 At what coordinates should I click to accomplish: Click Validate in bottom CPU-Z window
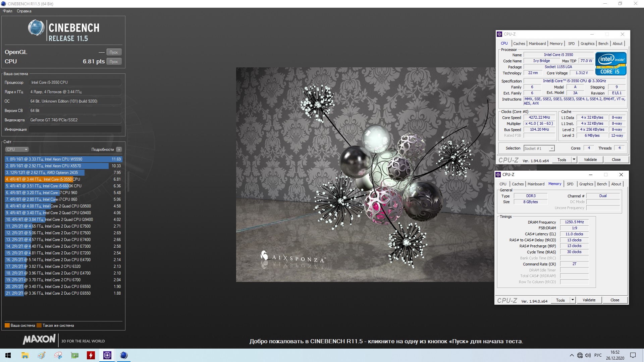point(589,300)
